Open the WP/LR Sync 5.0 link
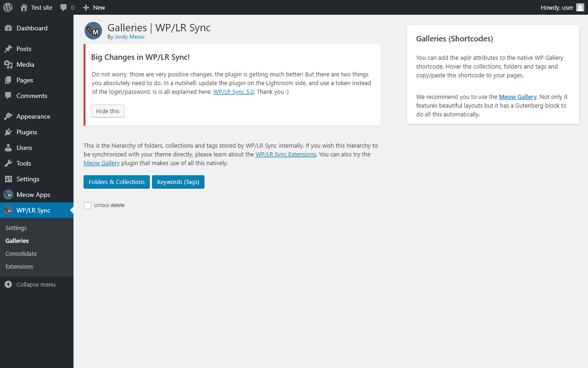The image size is (588, 368). 233,92
